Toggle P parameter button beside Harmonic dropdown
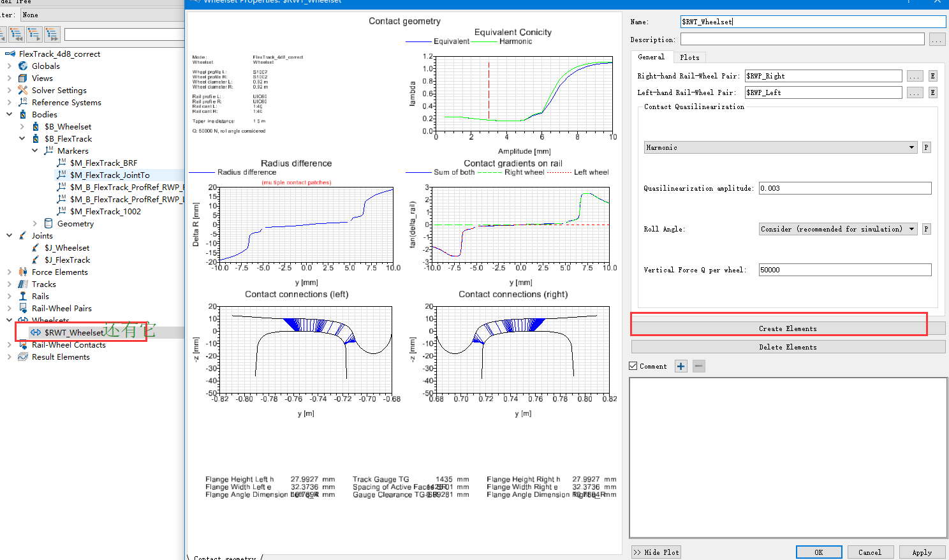The image size is (949, 560). click(x=926, y=147)
